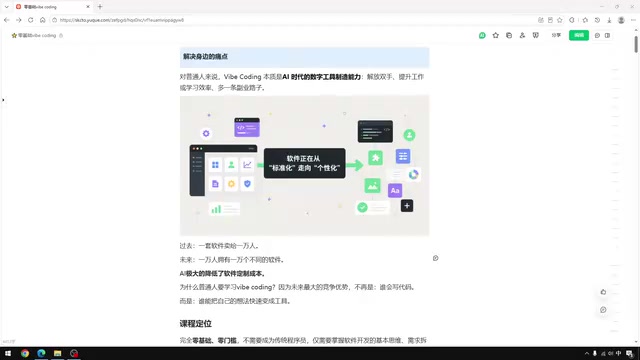Open the Windows Start menu
The width and height of the screenshot is (640, 360).
8,353
